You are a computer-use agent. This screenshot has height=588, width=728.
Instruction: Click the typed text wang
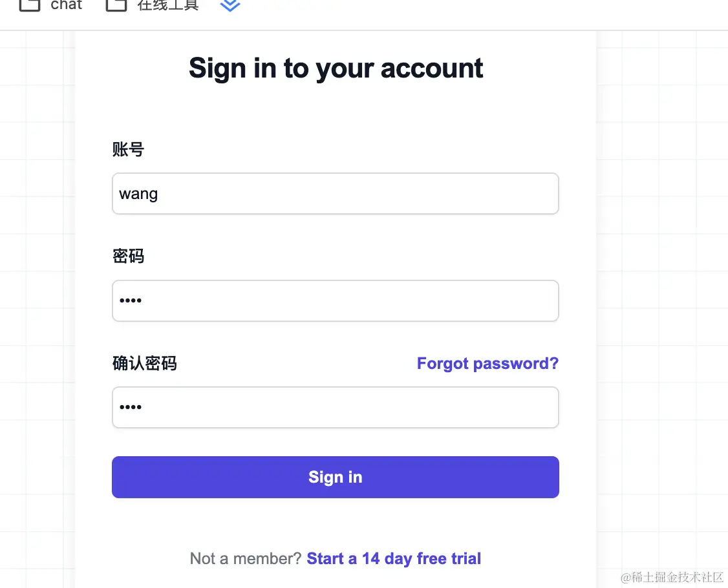coord(138,194)
